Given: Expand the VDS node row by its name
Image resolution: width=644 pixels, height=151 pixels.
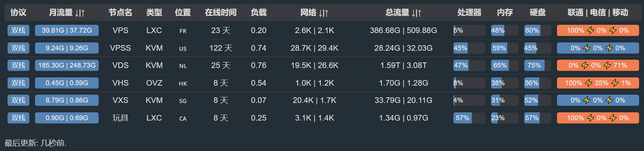Looking at the screenshot, I should (121, 65).
